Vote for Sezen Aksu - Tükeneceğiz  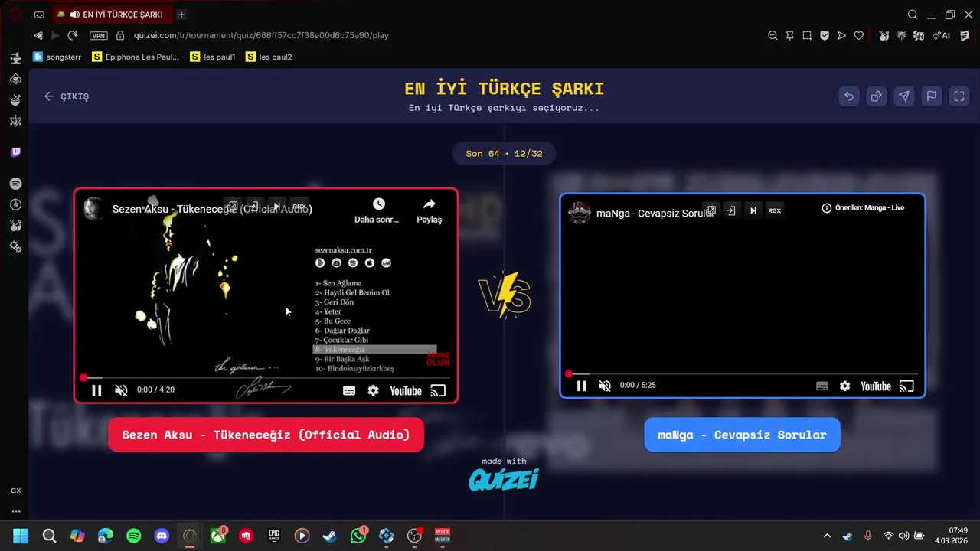[266, 435]
